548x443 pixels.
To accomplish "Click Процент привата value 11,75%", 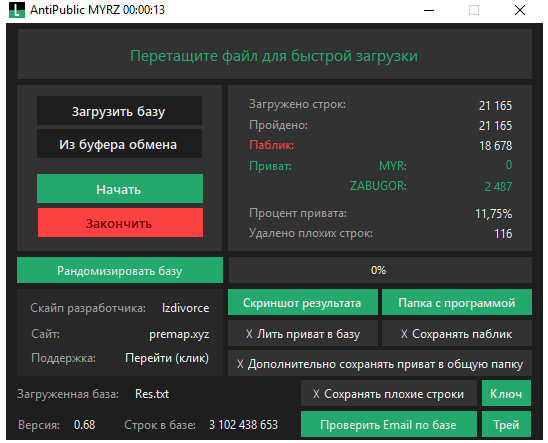I will [494, 213].
